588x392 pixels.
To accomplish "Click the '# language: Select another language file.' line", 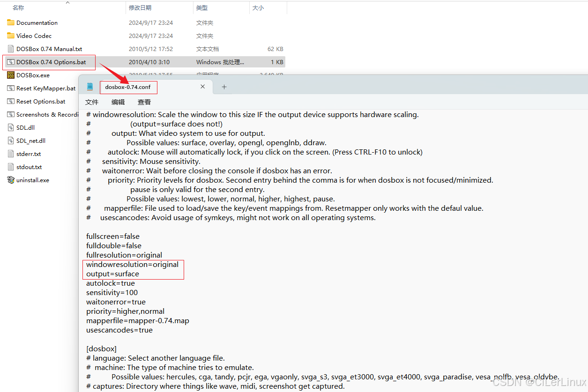I will 156,358.
